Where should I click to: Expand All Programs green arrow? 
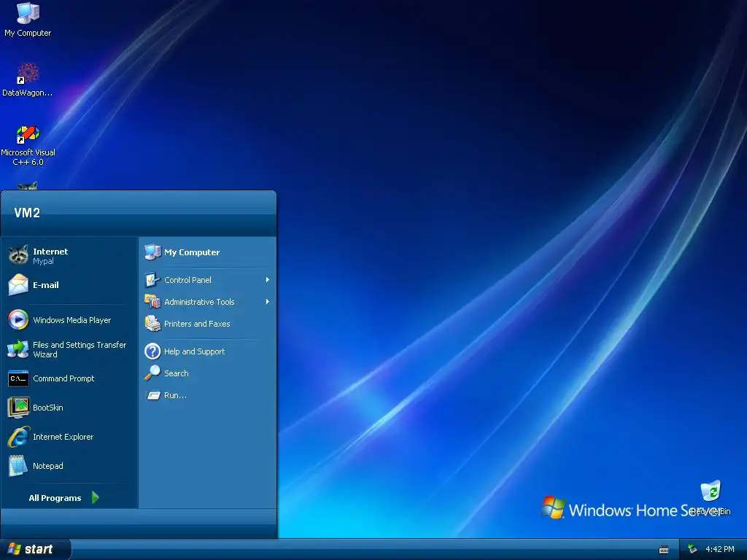(96, 497)
